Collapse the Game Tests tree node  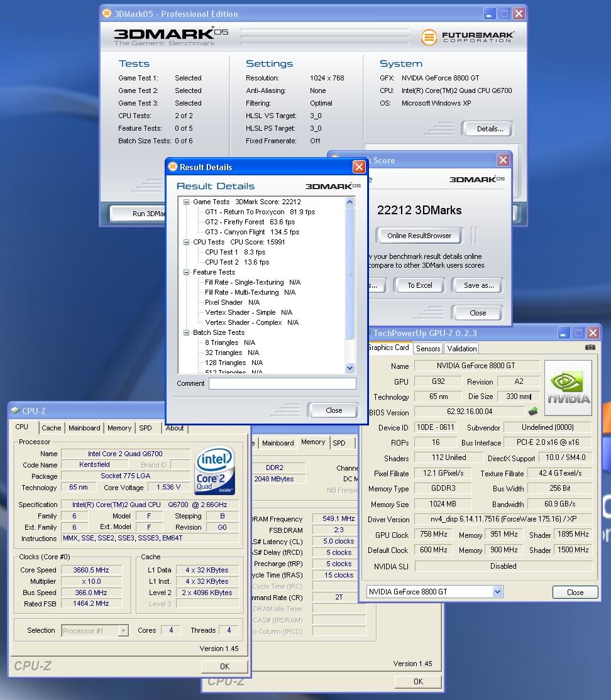click(186, 202)
